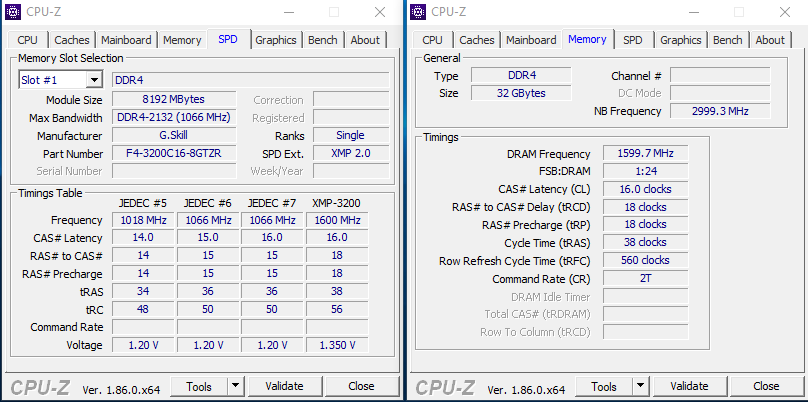Click the empty DRAM Idle Timer field

coord(645,296)
